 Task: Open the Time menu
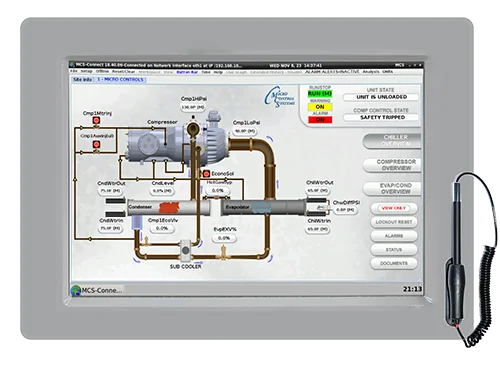click(x=206, y=72)
